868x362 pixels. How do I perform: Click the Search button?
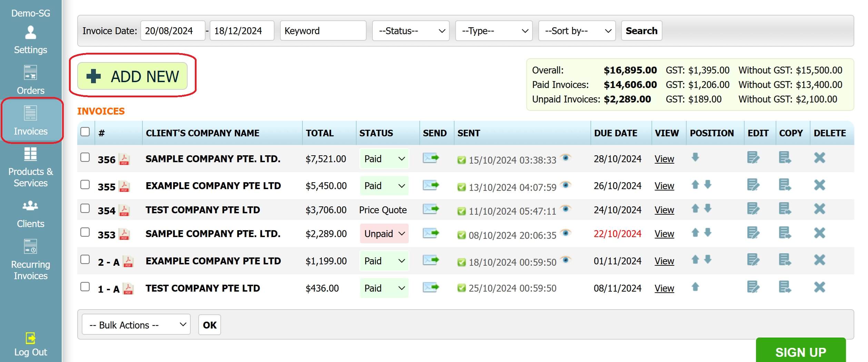click(641, 31)
